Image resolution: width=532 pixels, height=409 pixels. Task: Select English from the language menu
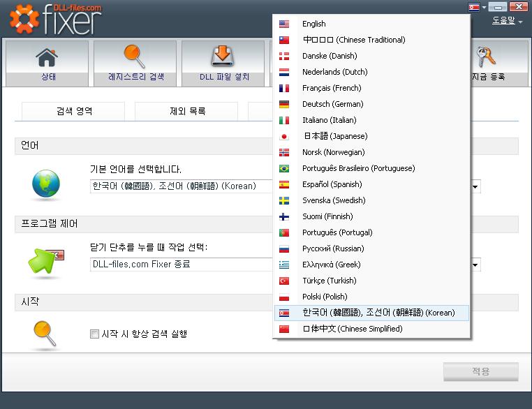click(x=371, y=24)
